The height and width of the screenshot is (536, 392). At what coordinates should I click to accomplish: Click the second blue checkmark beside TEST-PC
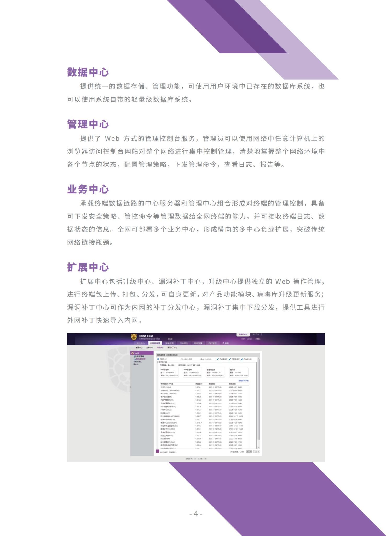click(x=230, y=359)
